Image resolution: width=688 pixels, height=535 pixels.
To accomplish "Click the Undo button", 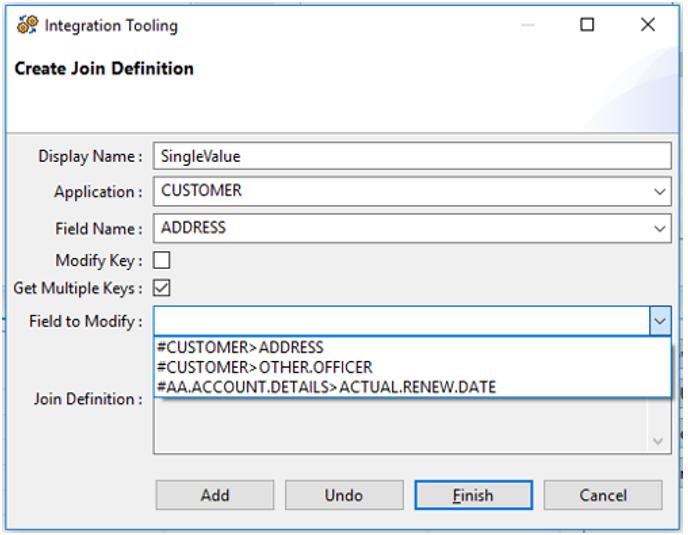I will tap(344, 495).
